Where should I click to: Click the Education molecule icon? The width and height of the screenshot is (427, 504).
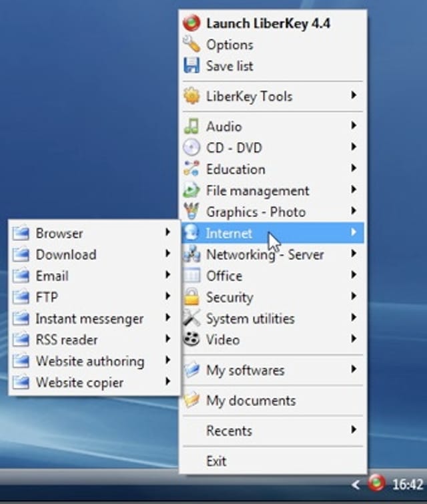pos(191,169)
